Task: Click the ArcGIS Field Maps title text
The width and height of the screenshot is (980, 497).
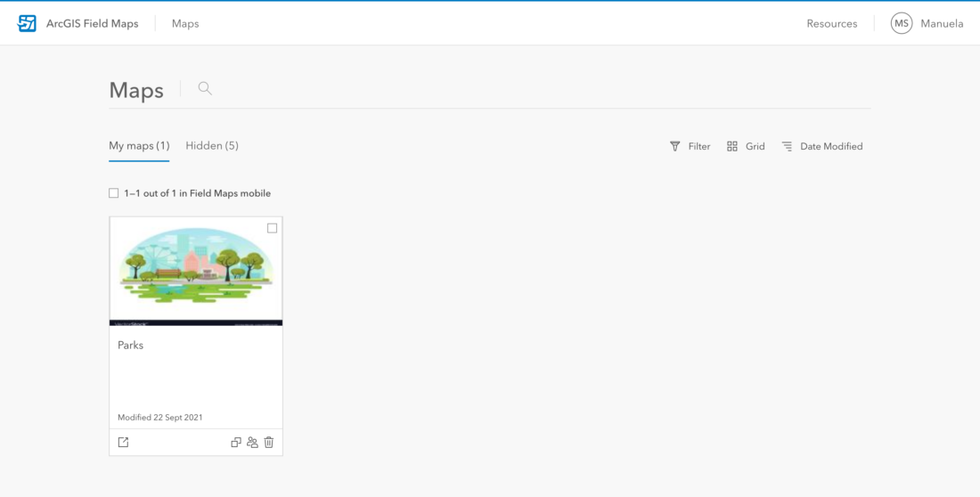Action: pos(93,24)
